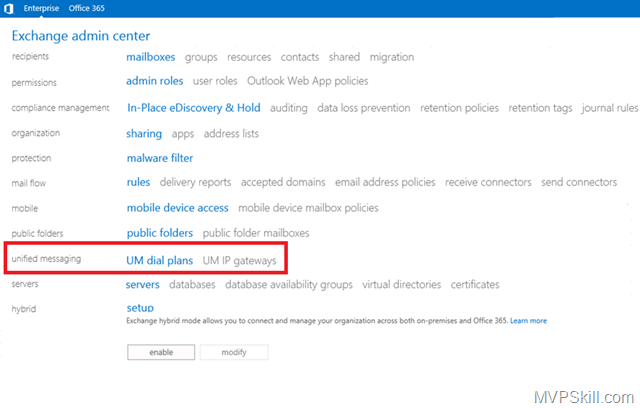Select the compliance management category
Viewport: 640px width, 408px height.
60,108
